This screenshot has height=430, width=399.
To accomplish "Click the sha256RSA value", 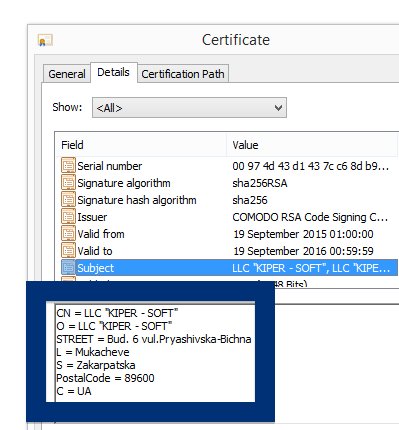I will click(260, 183).
